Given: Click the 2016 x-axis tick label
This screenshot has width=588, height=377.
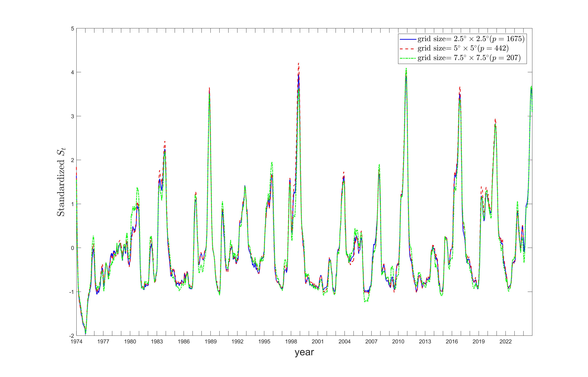Looking at the screenshot, I should 452,342.
